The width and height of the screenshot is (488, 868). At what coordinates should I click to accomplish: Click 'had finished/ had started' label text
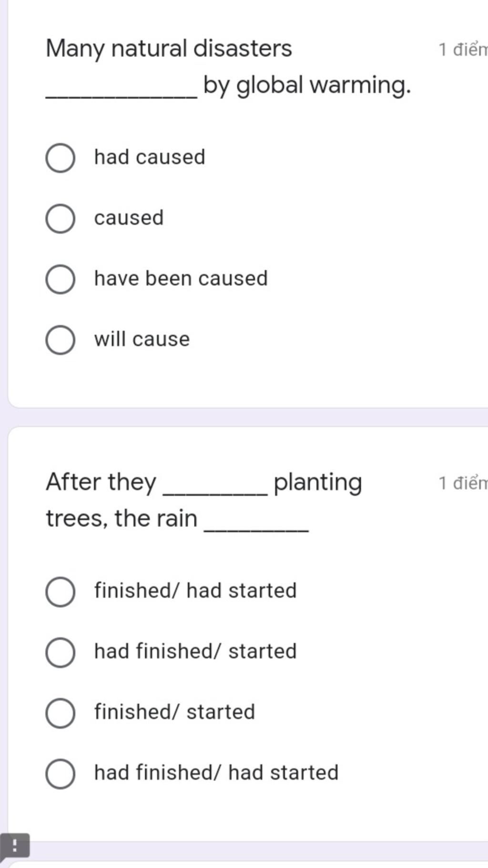click(216, 773)
